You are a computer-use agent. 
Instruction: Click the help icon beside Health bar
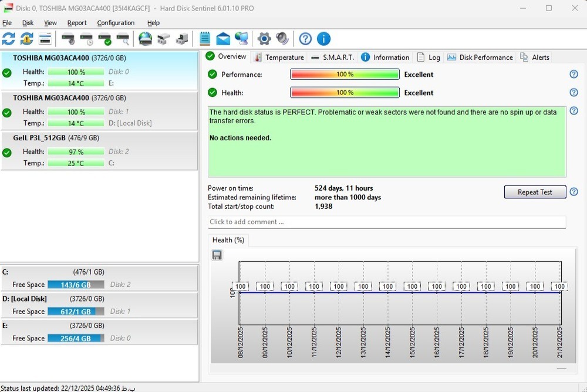573,93
